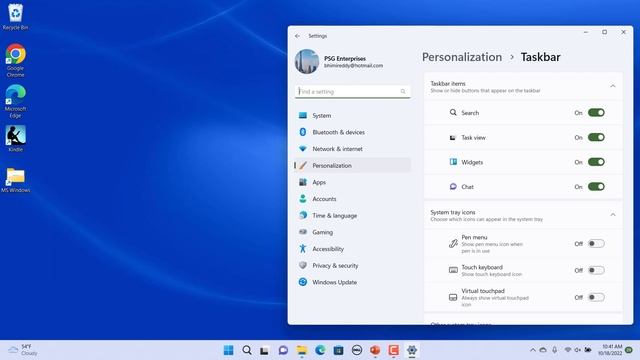This screenshot has width=640, height=360.
Task: Open the notification center badge
Action: [629, 350]
